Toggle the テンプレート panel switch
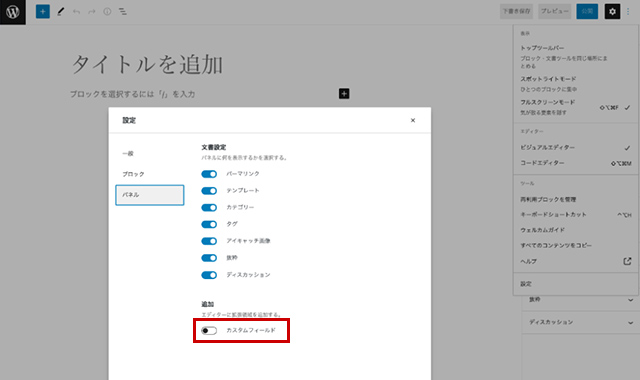This screenshot has height=380, width=640. click(209, 191)
